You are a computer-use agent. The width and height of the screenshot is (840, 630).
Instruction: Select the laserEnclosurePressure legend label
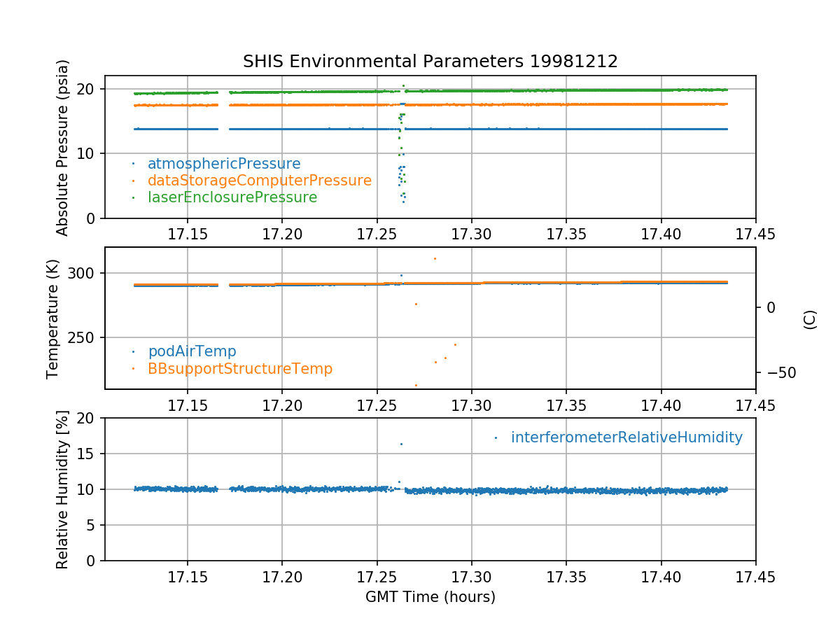pyautogui.click(x=232, y=197)
